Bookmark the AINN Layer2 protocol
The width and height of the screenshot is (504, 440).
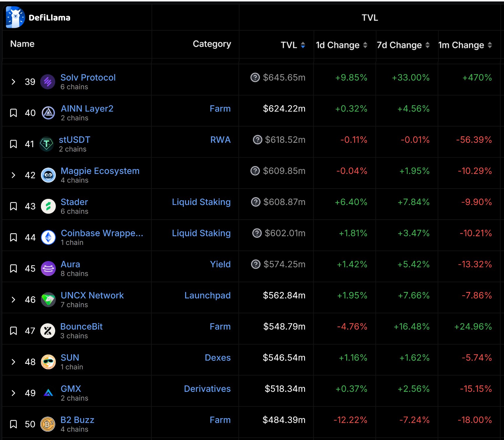13,113
